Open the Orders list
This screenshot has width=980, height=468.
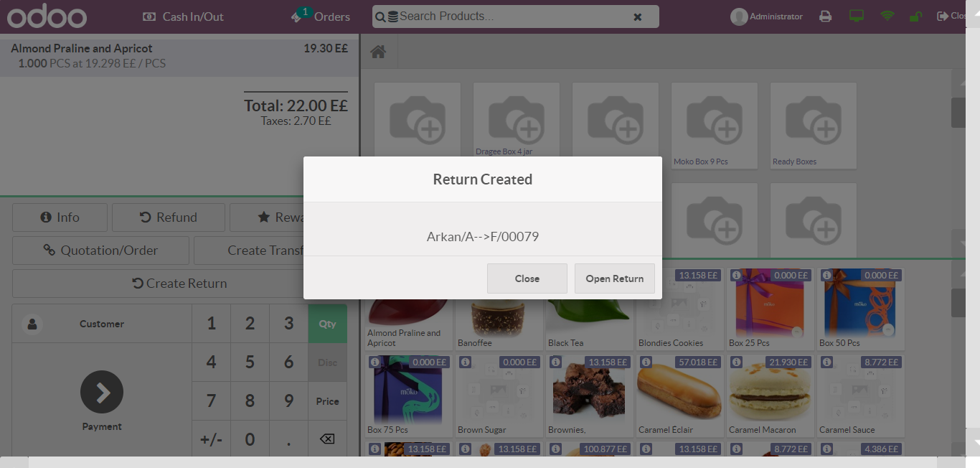(321, 16)
